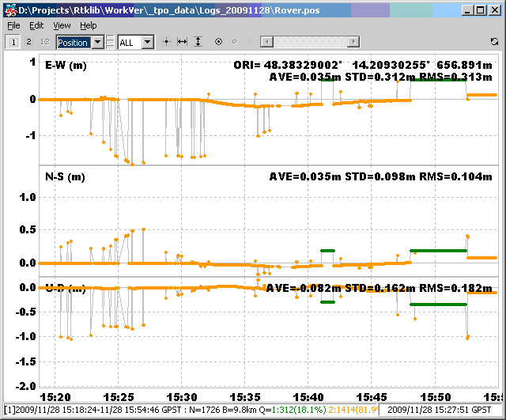Open the View menu
Viewport: 506px width, 420px height.
click(x=62, y=25)
